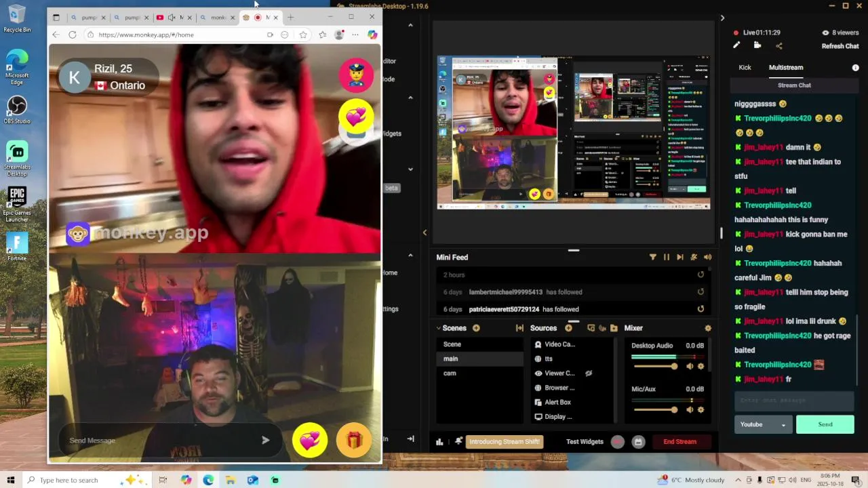The width and height of the screenshot is (868, 488).
Task: Adjust Desktop Audio volume slider
Action: [655, 366]
